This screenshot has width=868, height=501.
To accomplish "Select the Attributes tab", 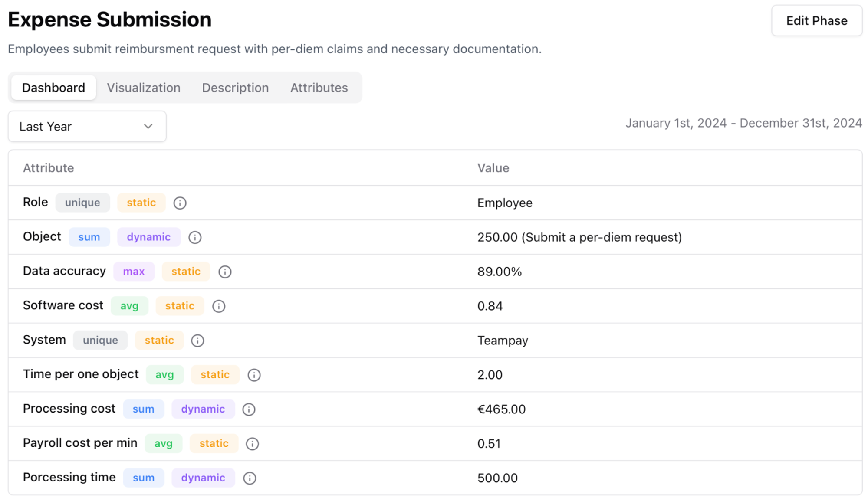I will pyautogui.click(x=319, y=88).
